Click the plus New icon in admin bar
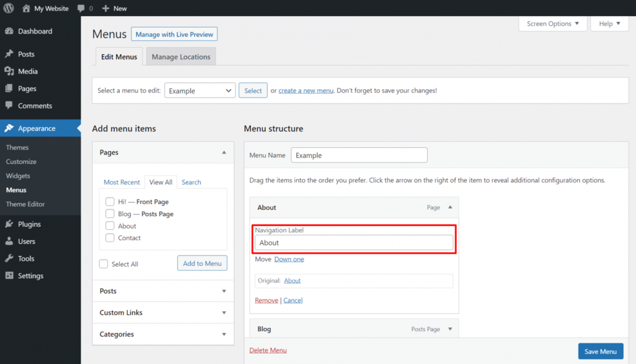This screenshot has height=364, width=636. click(x=106, y=8)
